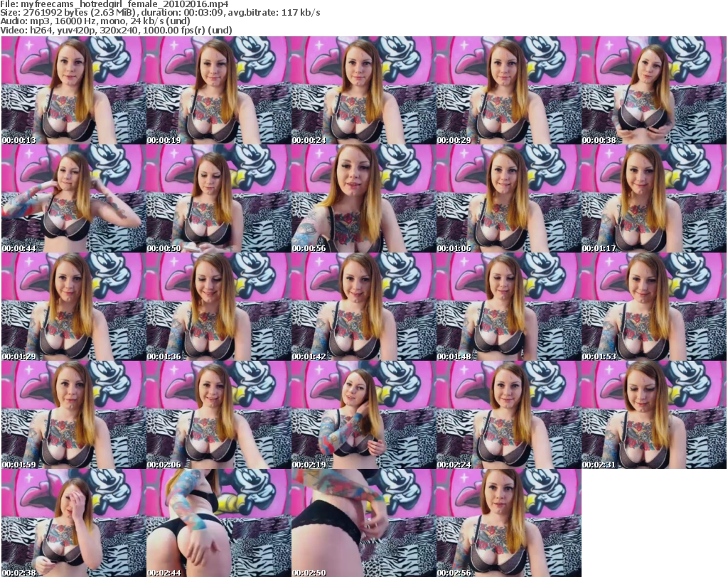The width and height of the screenshot is (728, 577).
Task: Select the thumbnail frame stamped 00:00:29
Action: coord(508,90)
